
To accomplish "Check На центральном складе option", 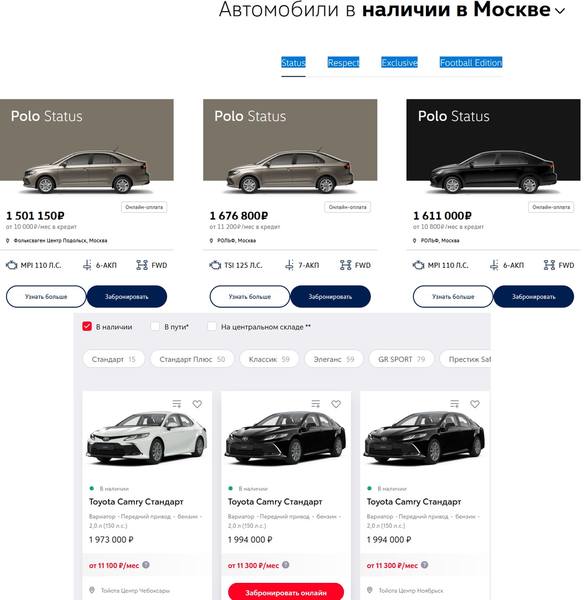I will click(x=212, y=326).
